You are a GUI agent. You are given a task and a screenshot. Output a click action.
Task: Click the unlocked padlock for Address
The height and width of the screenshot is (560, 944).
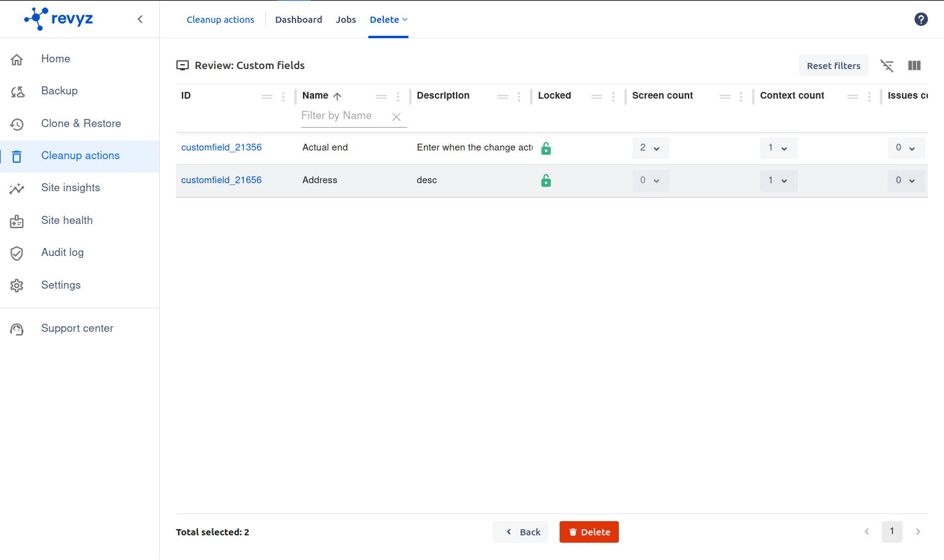(546, 180)
